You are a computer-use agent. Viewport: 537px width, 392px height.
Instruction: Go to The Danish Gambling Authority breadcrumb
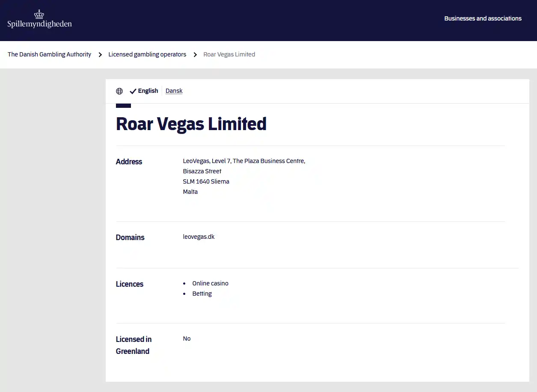pos(49,54)
